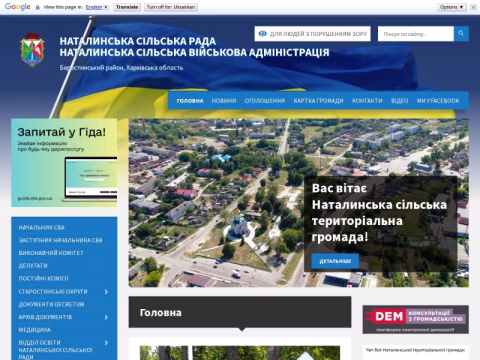Expand the АРХІВ ДОКУМЕНТІВ submenu arrow
The width and height of the screenshot is (480, 360).
tap(106, 317)
